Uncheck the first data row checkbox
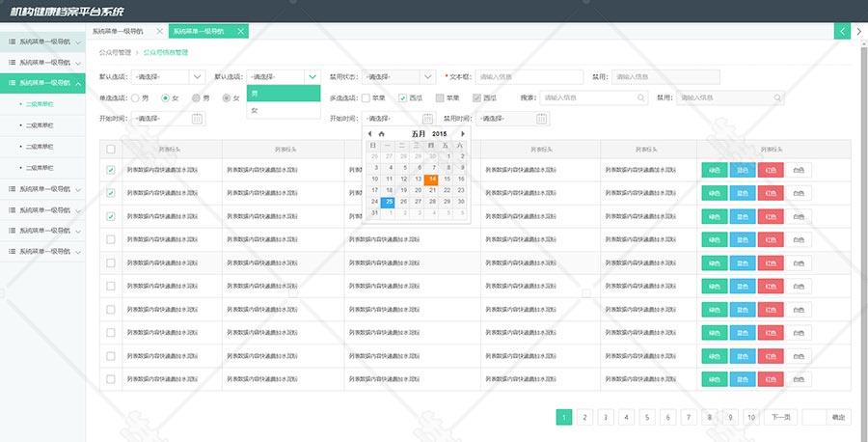 click(111, 170)
